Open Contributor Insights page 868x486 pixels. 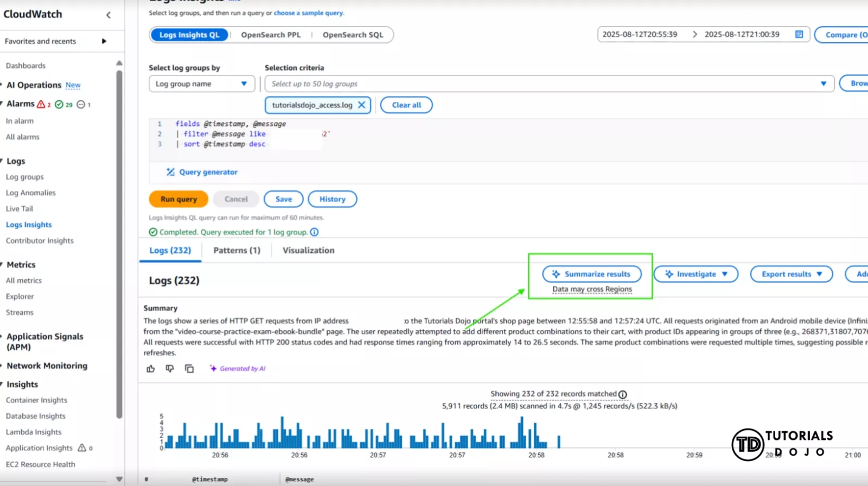[x=40, y=240]
